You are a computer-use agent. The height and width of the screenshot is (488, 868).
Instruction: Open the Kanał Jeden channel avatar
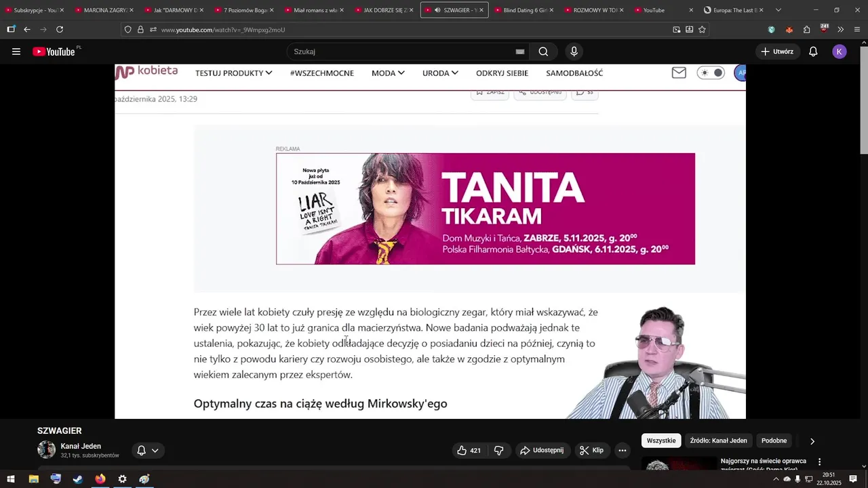46,450
